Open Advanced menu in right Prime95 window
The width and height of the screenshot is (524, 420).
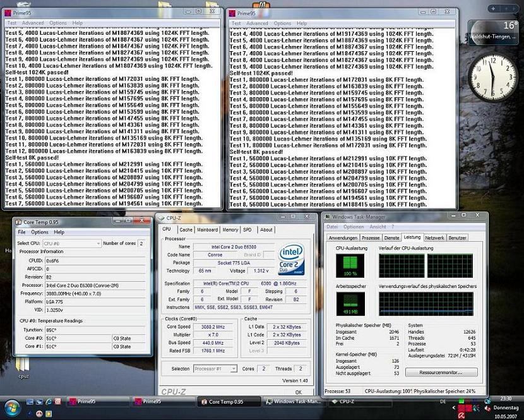click(257, 23)
